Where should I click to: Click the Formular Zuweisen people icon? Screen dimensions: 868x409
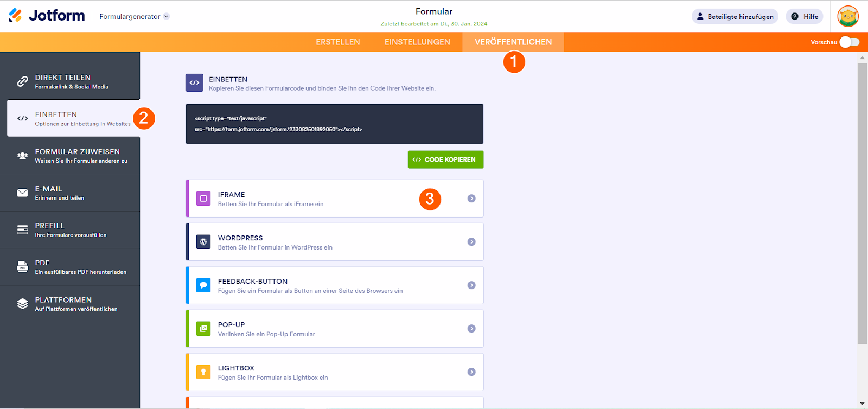[22, 156]
